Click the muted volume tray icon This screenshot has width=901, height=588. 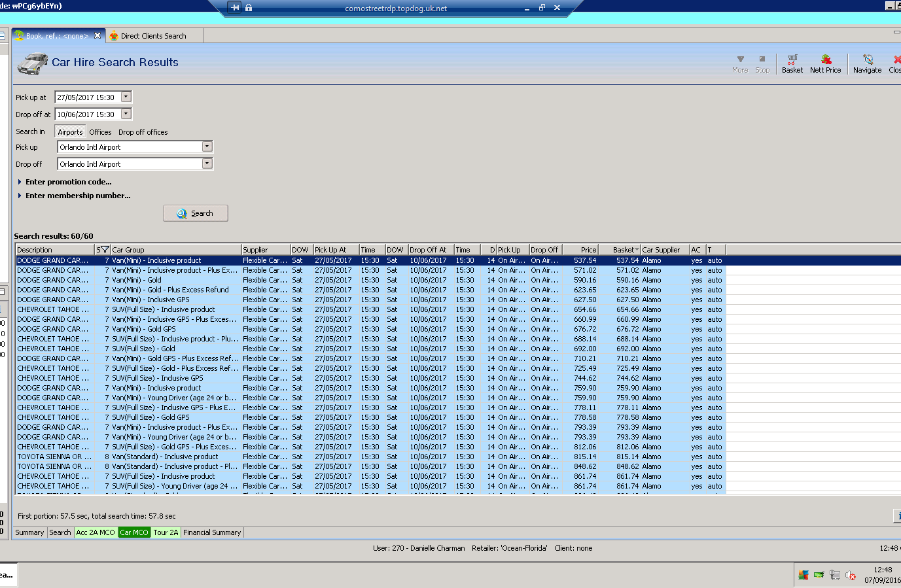851,575
